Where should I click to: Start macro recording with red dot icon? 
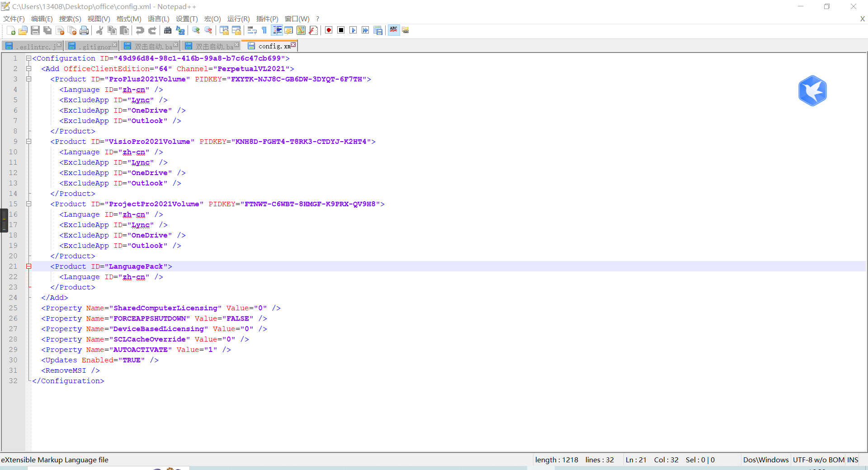[329, 30]
